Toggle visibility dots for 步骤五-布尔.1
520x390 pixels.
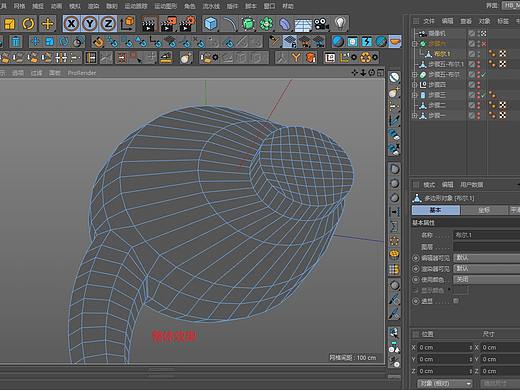(x=479, y=64)
